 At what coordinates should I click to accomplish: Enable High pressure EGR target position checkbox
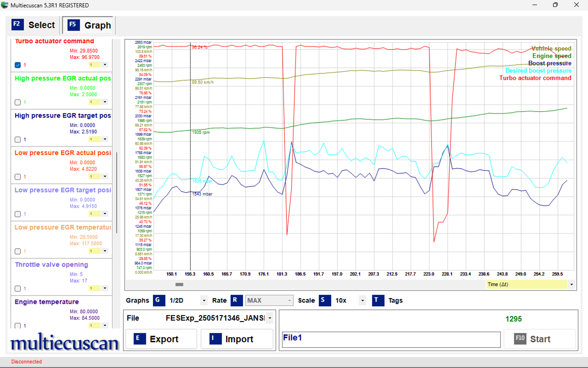point(18,140)
